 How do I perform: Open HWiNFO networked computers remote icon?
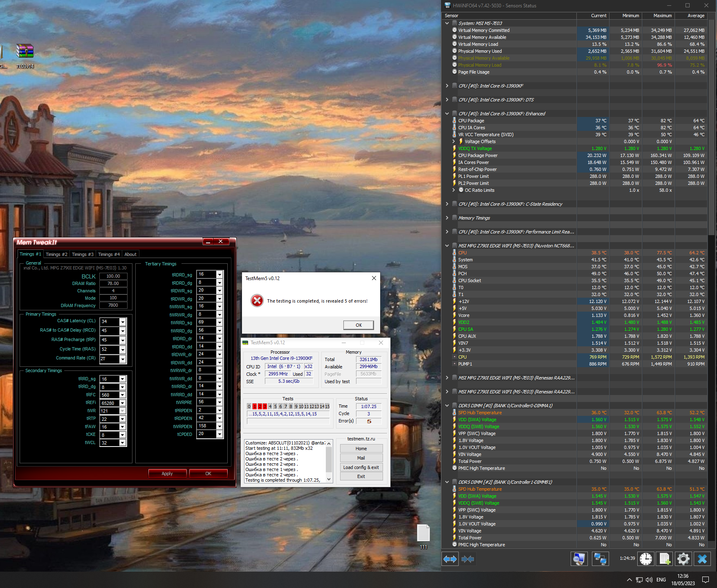[600, 559]
